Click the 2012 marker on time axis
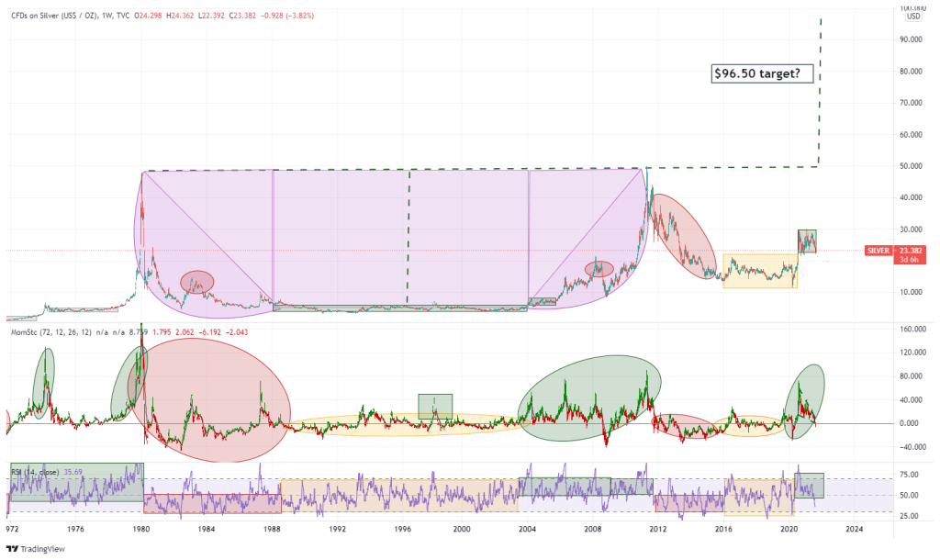940x560 pixels. [x=657, y=529]
